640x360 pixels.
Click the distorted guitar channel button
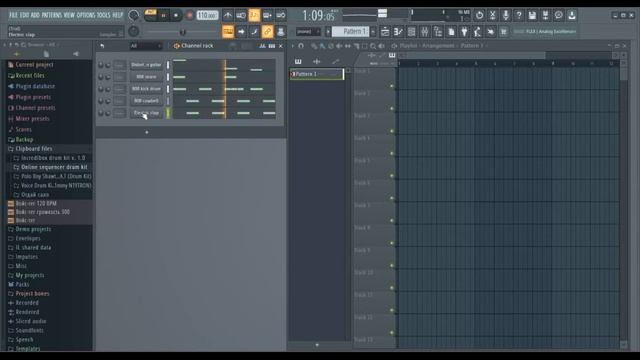[146, 64]
